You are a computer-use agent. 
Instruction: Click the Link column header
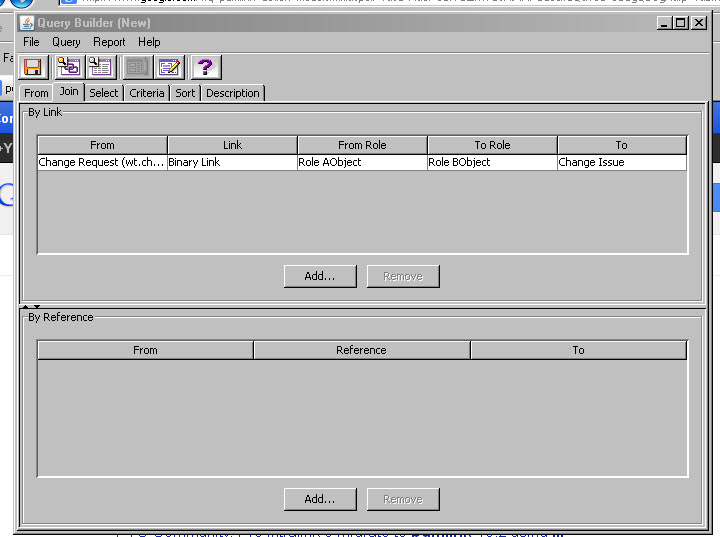click(232, 145)
